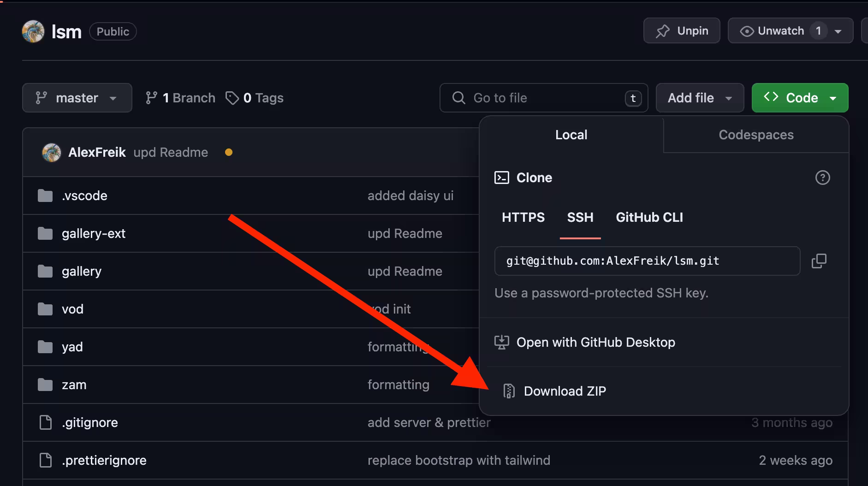Open the vod folder

(73, 309)
